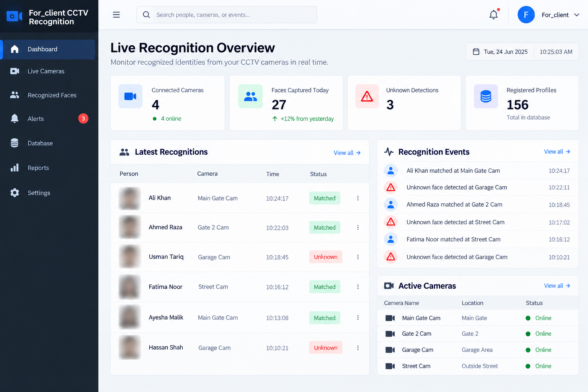Click the notification bell icon
588x392 pixels.
(x=494, y=15)
